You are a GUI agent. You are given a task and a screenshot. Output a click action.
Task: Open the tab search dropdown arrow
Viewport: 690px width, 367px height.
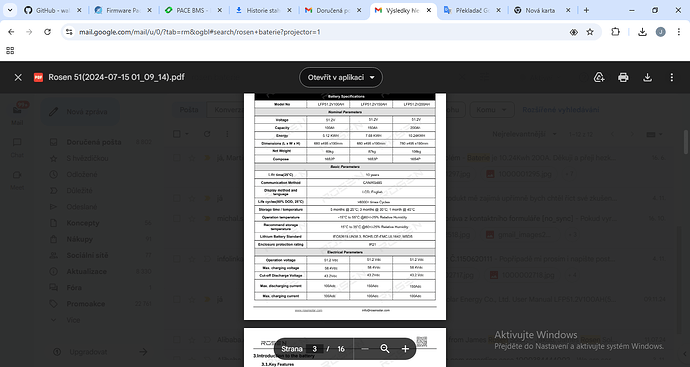pos(10,10)
